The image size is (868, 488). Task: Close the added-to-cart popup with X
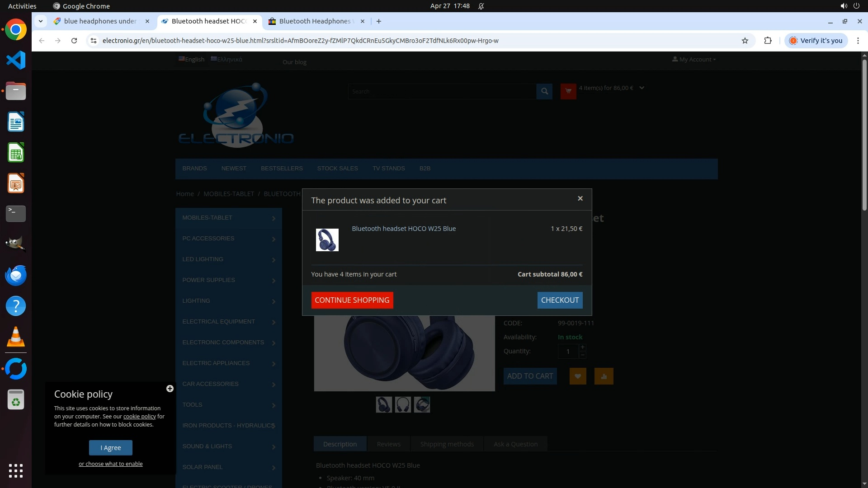580,198
